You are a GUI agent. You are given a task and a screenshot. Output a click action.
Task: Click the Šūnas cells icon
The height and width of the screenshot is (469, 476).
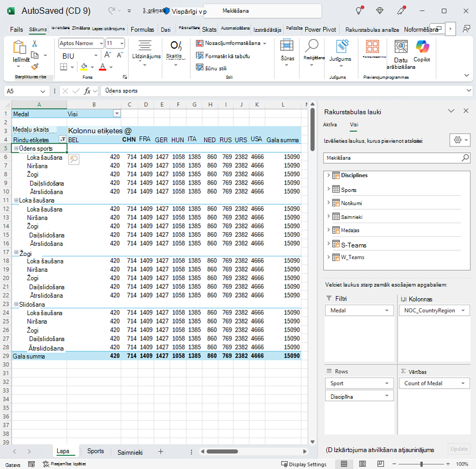point(287,46)
